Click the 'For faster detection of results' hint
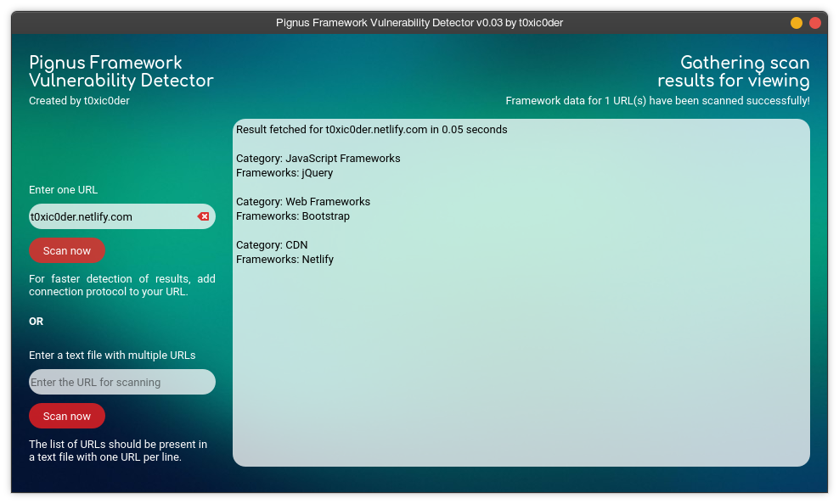The height and width of the screenshot is (504, 839). [x=122, y=285]
